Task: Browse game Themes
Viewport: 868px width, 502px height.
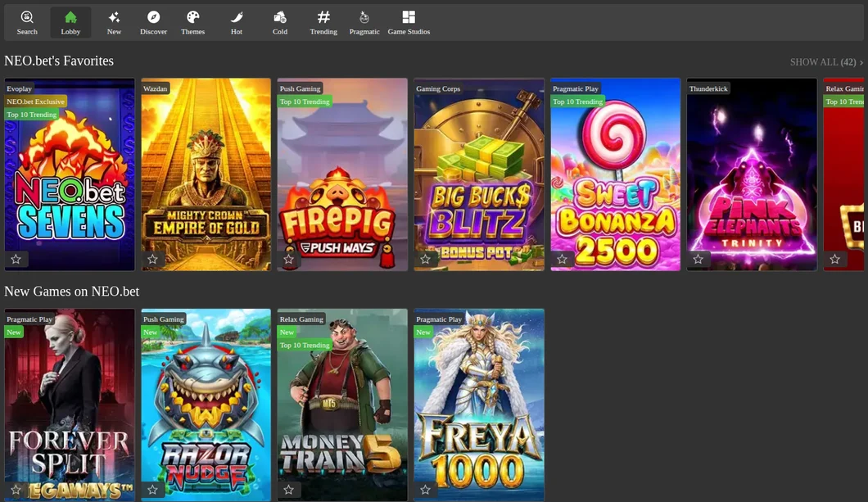Action: (x=192, y=23)
